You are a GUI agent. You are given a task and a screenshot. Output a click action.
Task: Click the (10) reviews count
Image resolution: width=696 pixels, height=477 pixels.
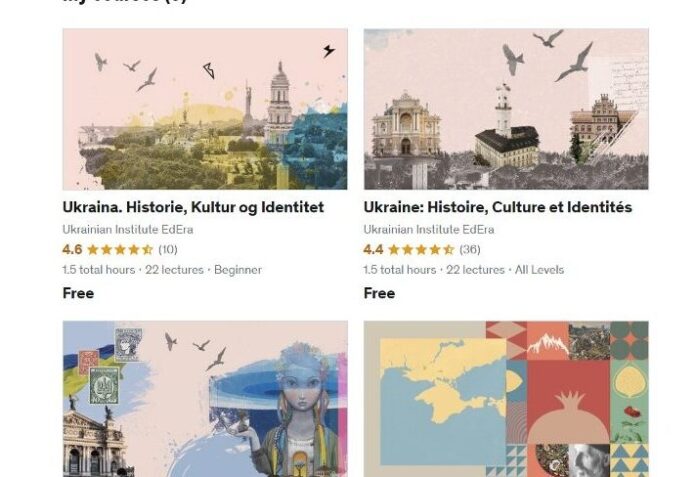[168, 249]
